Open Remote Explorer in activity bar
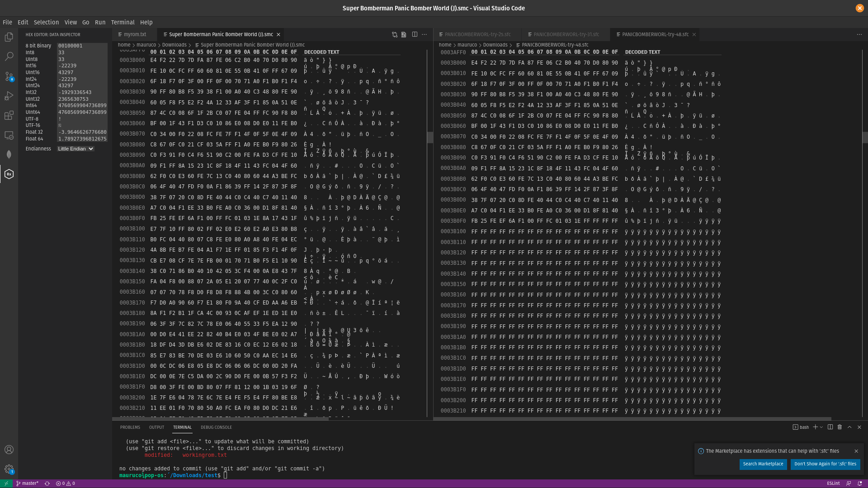 [x=9, y=135]
